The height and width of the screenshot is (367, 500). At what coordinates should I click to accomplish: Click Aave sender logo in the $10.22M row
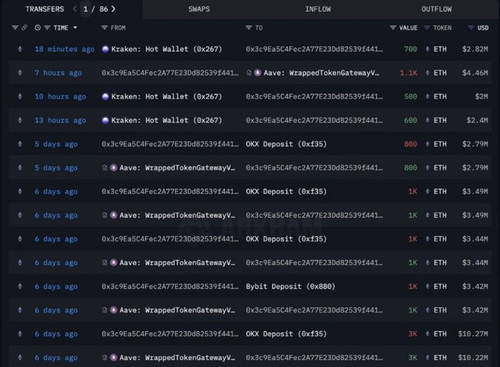[114, 358]
